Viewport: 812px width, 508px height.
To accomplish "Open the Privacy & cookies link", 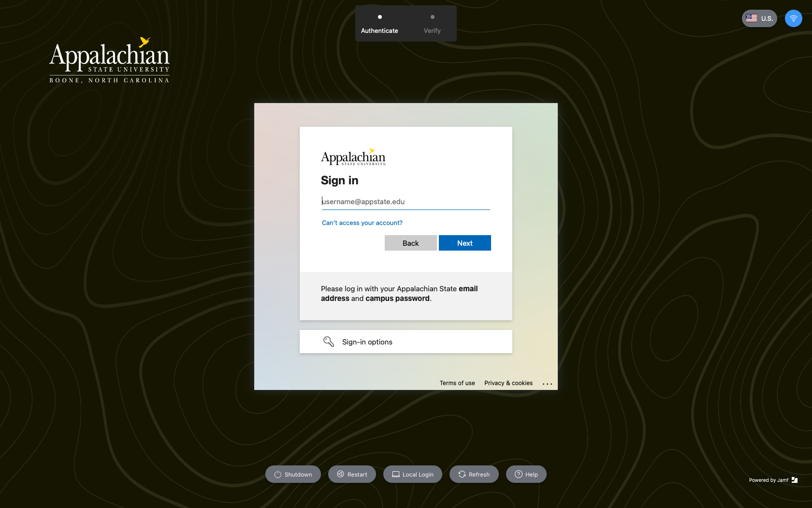I will (x=508, y=383).
